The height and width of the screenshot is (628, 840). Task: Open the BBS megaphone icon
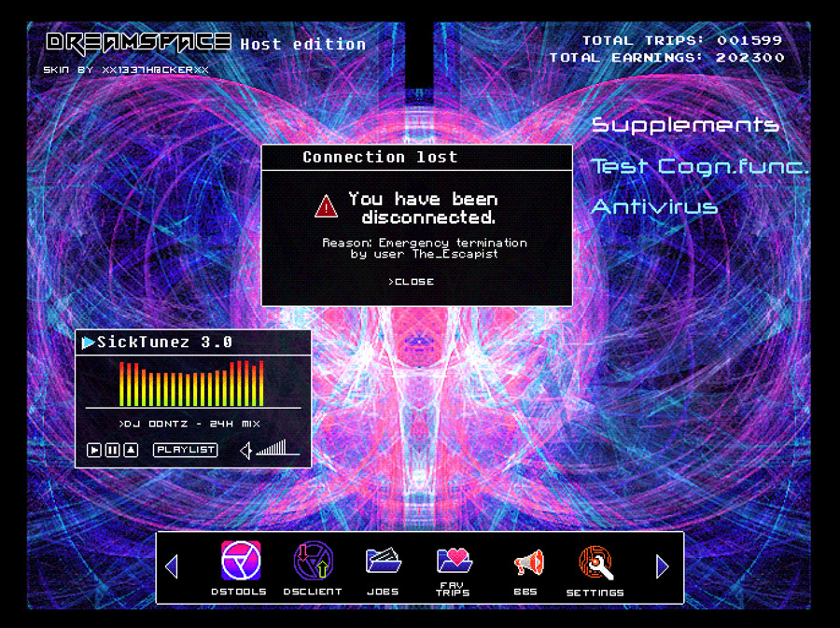(527, 563)
